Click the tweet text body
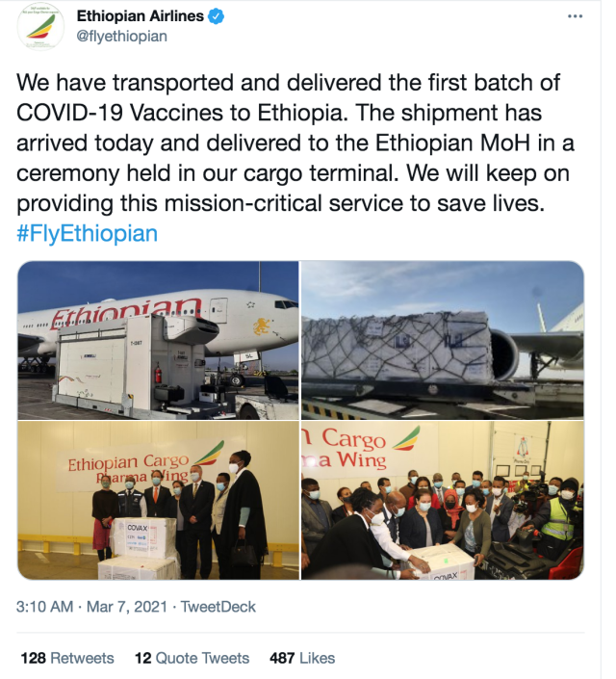Image resolution: width=616 pixels, height=679 pixels. click(x=295, y=143)
